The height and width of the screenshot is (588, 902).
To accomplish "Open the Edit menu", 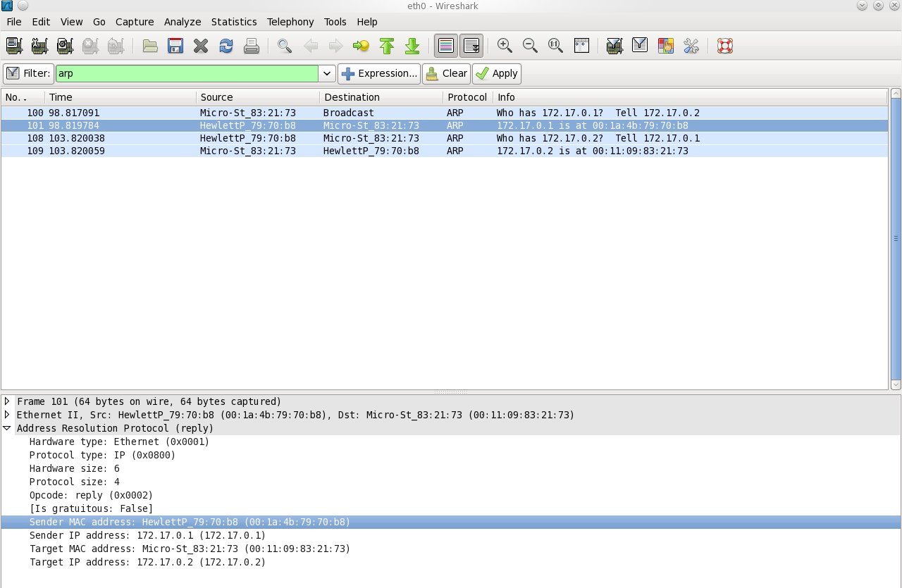I will [41, 22].
